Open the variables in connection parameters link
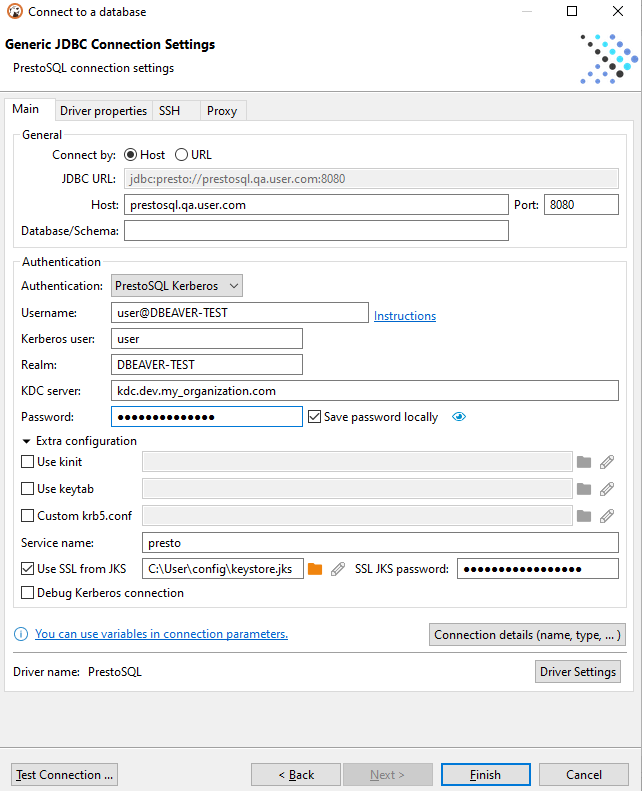 [161, 634]
